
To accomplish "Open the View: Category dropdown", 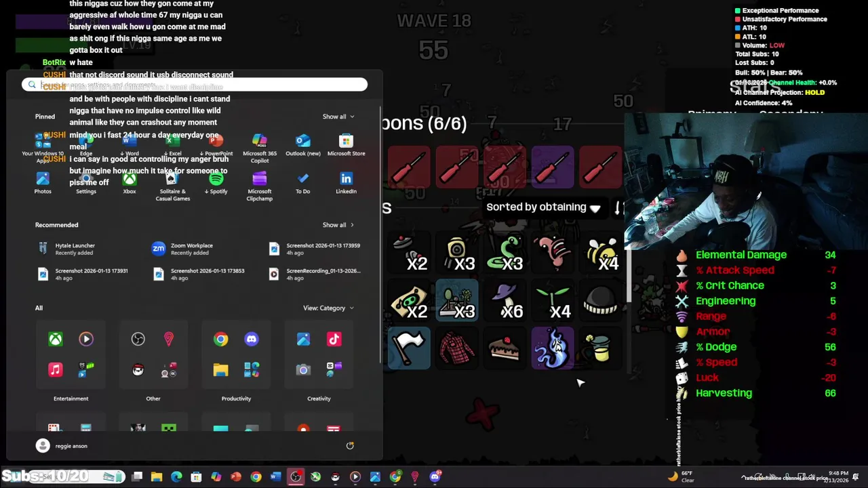I will coord(328,308).
